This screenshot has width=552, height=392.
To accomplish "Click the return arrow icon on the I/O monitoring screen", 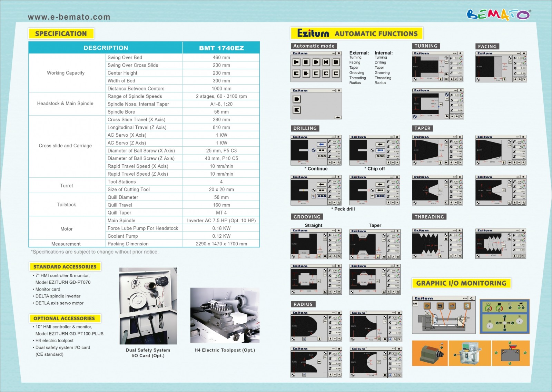I will [x=472, y=298].
